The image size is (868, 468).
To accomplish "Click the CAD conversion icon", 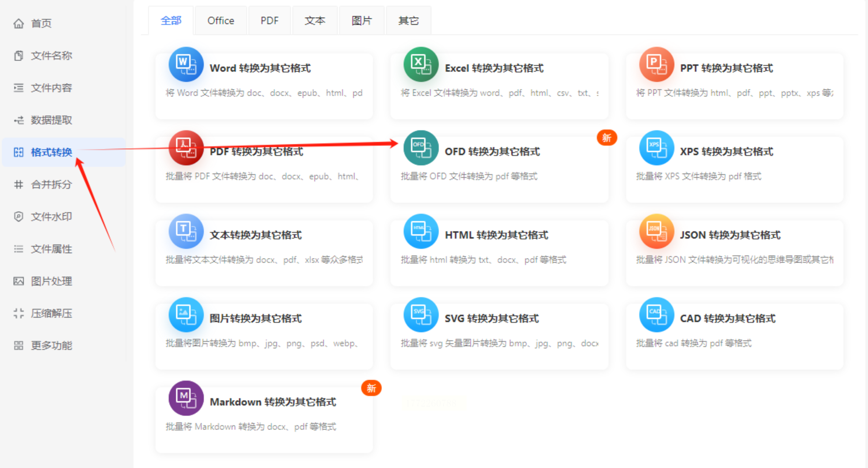I will 656,315.
